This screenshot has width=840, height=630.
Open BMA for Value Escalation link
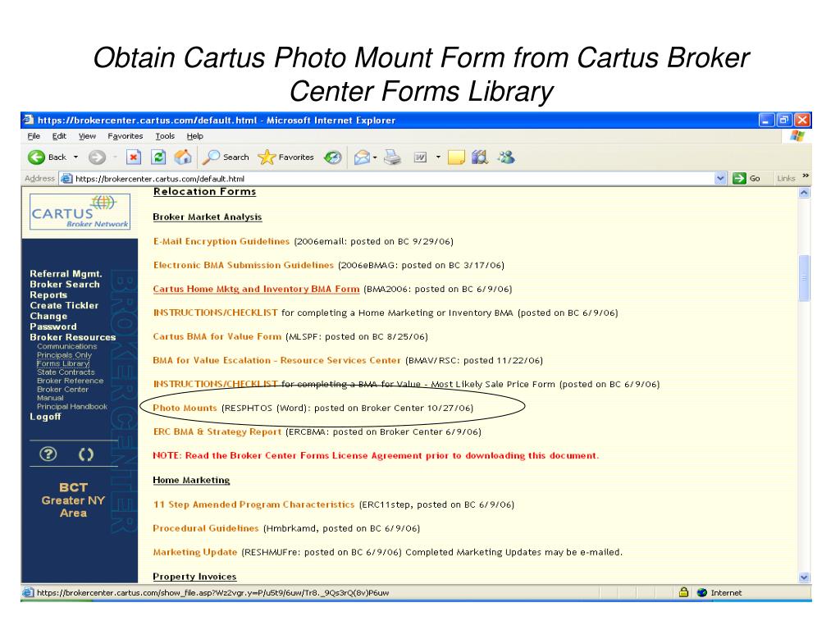tap(276, 360)
